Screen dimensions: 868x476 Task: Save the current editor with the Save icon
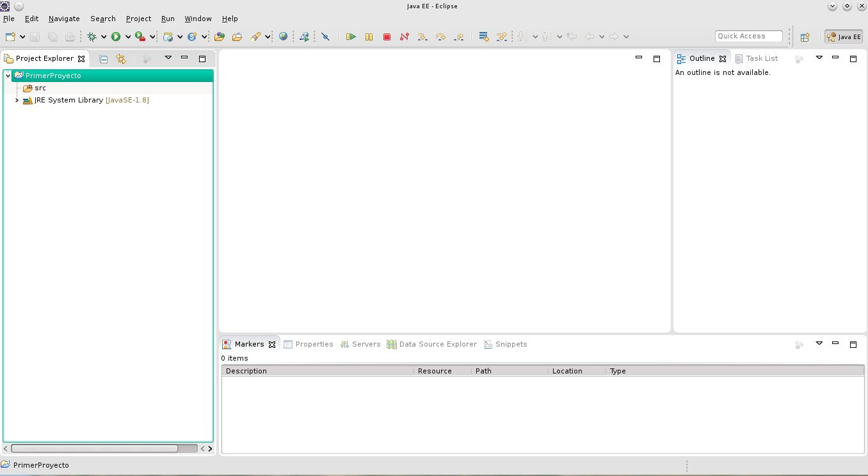pos(35,37)
